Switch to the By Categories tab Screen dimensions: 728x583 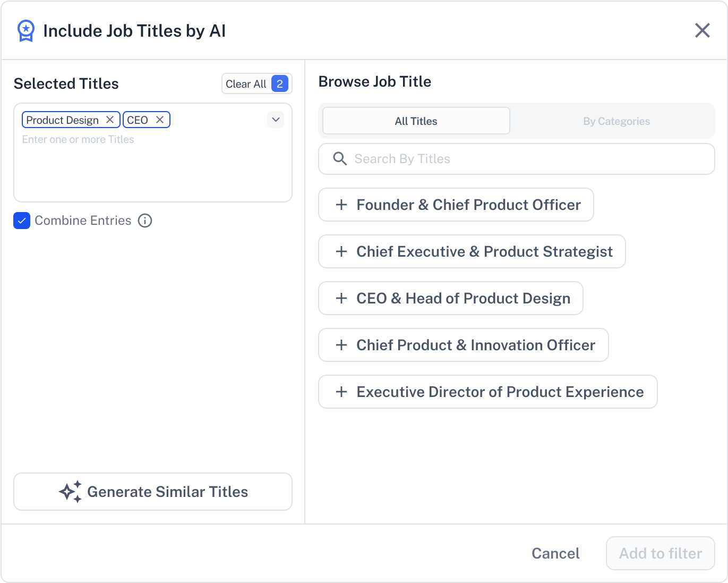click(x=616, y=121)
